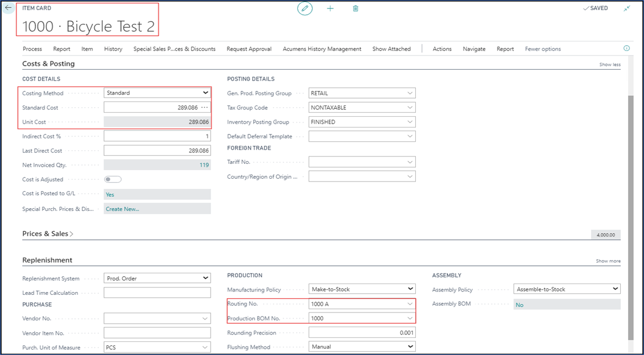Toggle the Cost is Adjusted switch
This screenshot has height=355, width=644.
pos(113,180)
